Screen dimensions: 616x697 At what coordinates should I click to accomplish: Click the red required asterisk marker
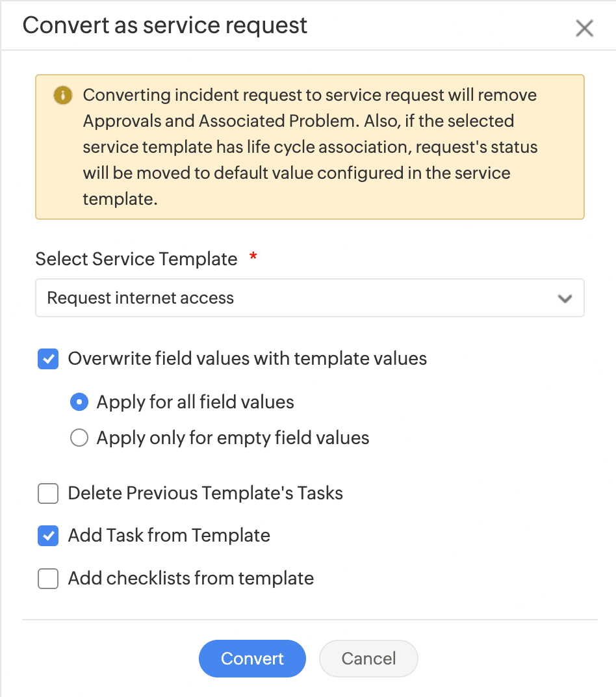(253, 258)
